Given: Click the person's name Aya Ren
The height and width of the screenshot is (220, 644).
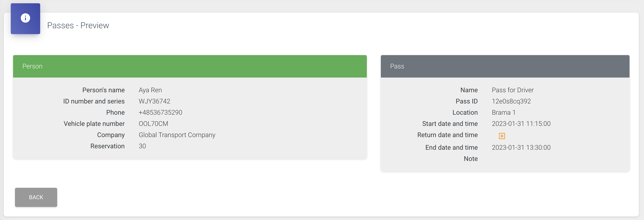Looking at the screenshot, I should pyautogui.click(x=150, y=90).
